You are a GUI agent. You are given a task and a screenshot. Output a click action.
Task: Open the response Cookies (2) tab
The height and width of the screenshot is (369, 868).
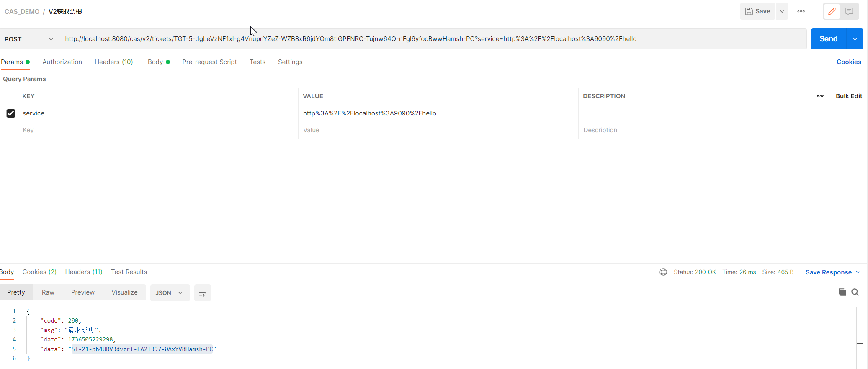[x=39, y=272]
